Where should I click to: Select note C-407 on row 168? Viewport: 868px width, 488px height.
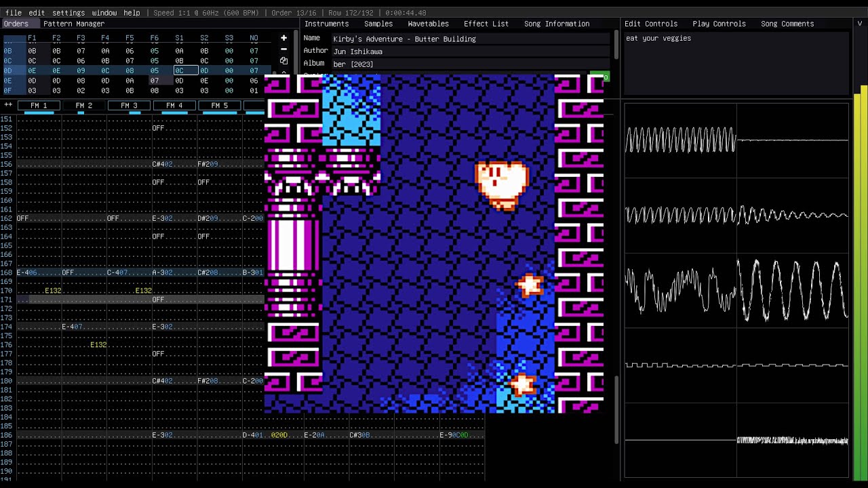tap(117, 272)
